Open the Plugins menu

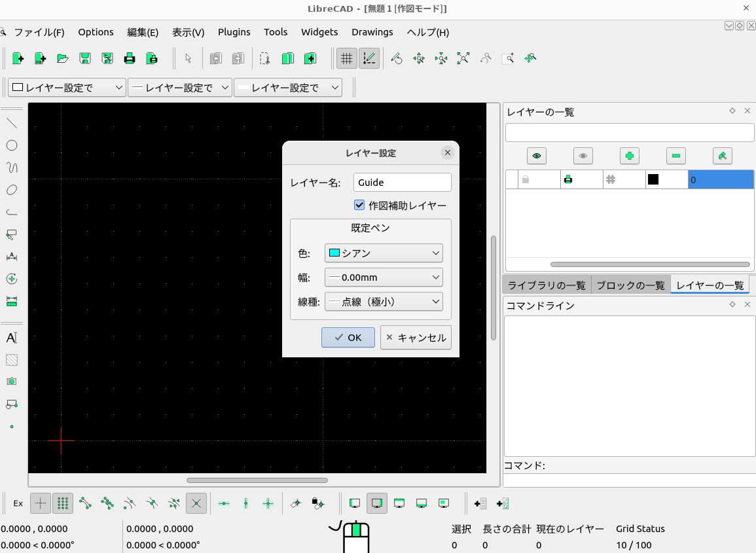pyautogui.click(x=234, y=32)
